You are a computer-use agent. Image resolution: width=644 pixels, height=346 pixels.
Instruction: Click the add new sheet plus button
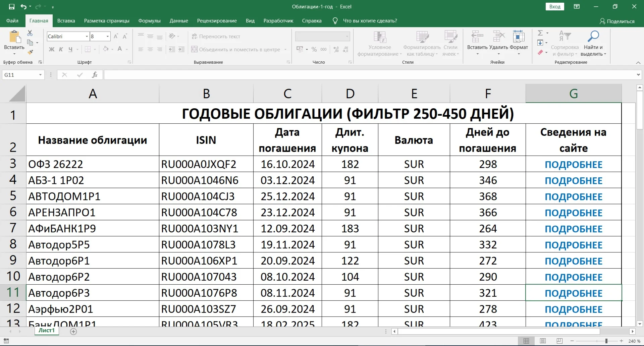tap(74, 332)
